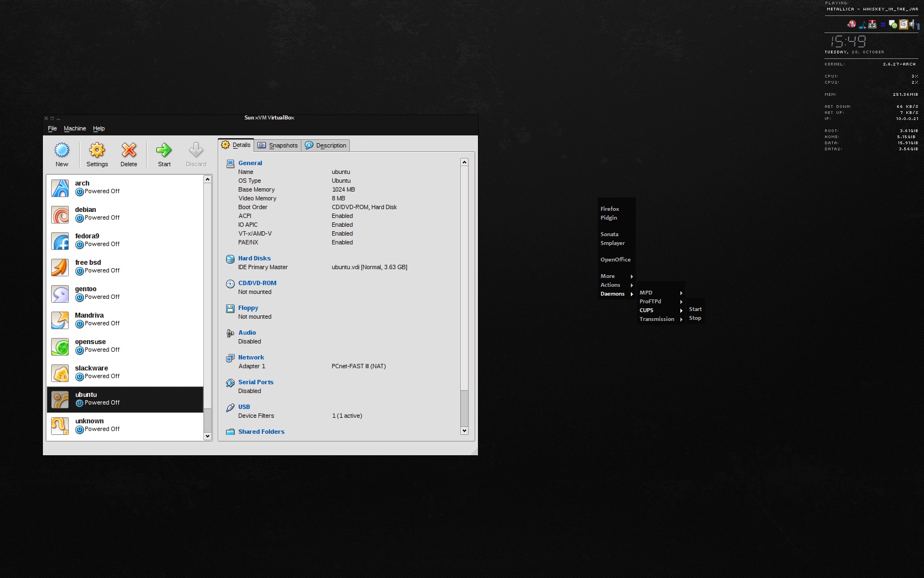Viewport: 924px width, 578px height.
Task: Click the Transmission download tray icon
Action: [x=872, y=24]
